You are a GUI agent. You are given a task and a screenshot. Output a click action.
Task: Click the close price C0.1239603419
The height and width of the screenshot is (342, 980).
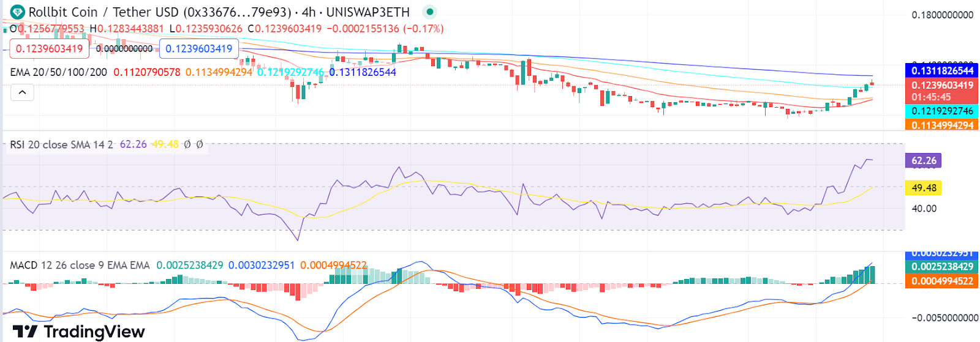(285, 29)
